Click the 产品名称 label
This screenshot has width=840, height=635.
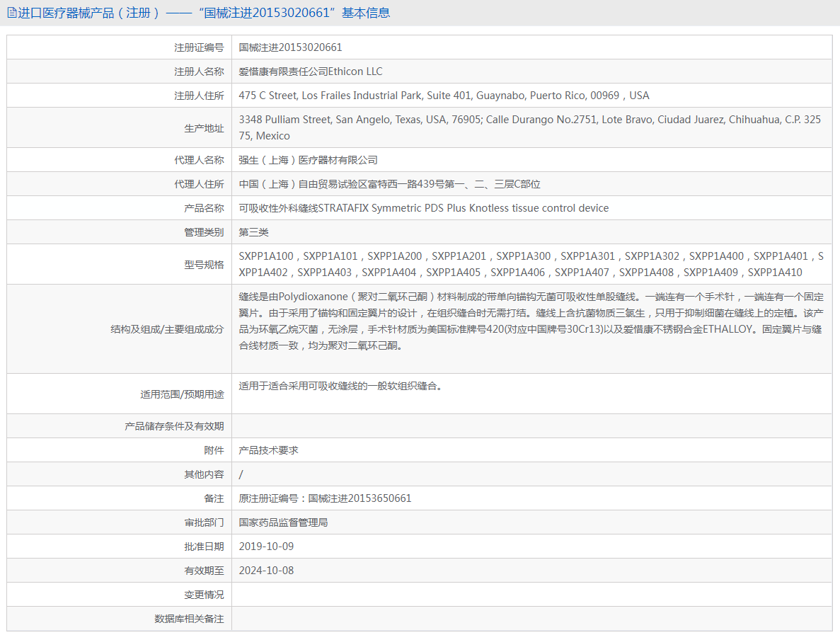click(x=204, y=208)
